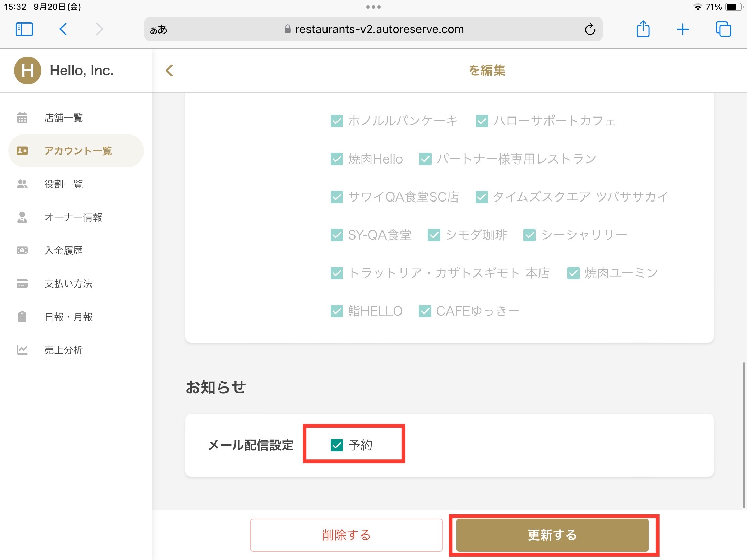Image resolution: width=747 pixels, height=560 pixels.
Task: Tap the URL address field
Action: point(379,29)
